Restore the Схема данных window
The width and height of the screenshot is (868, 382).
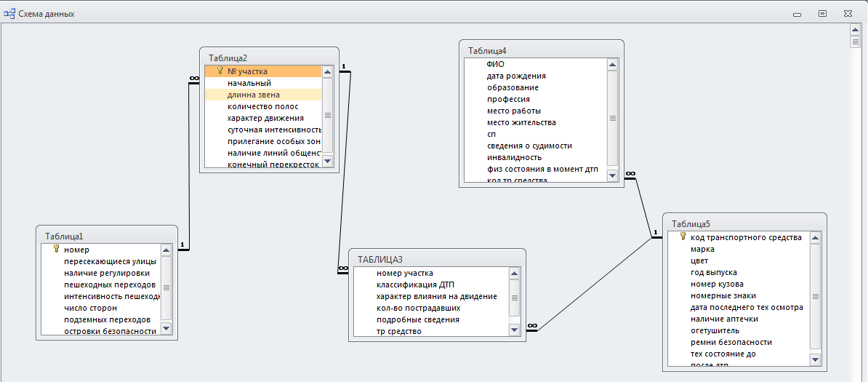(823, 13)
